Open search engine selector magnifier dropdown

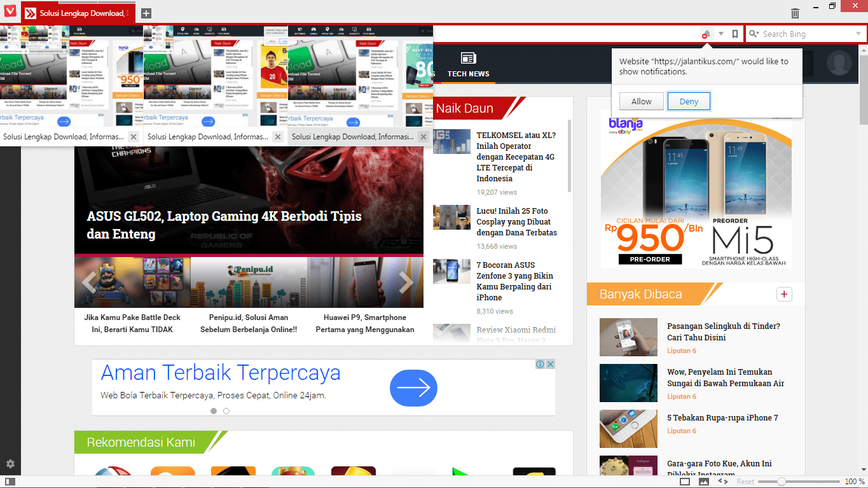pos(754,34)
